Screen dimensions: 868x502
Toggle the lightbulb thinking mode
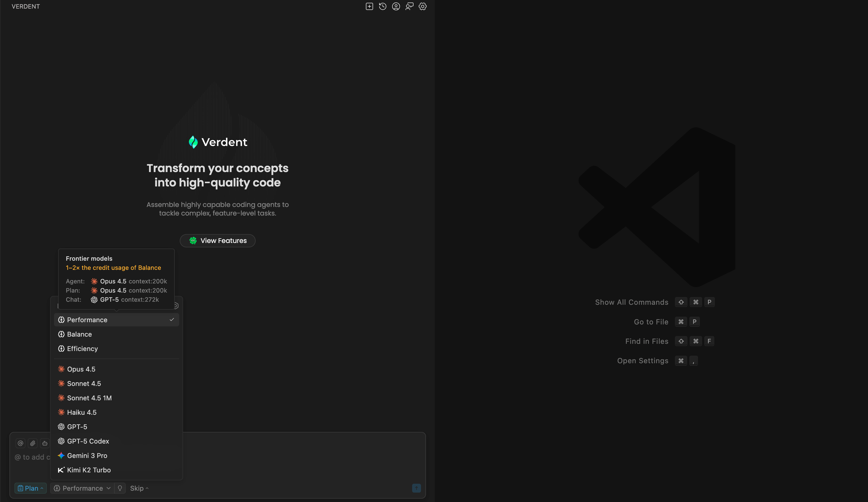tap(120, 488)
